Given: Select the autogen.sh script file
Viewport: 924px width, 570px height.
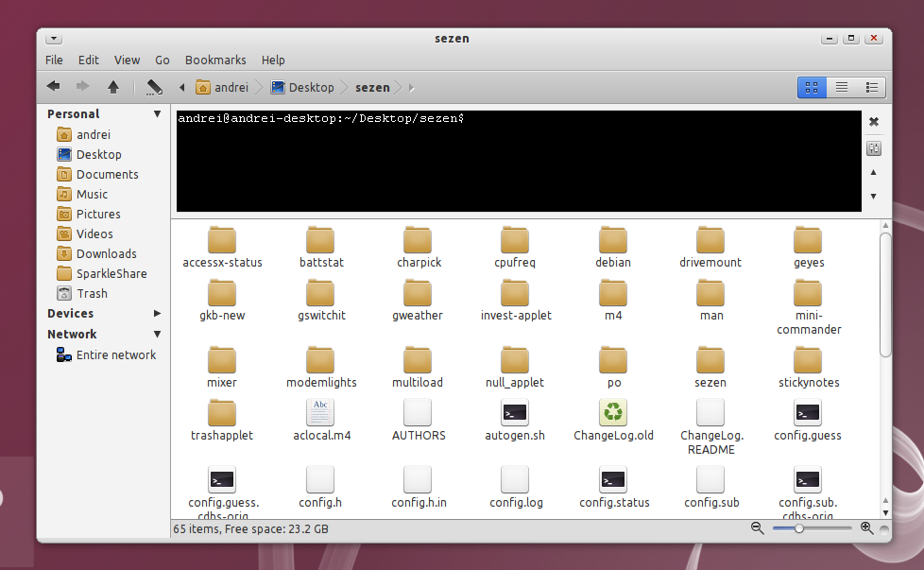Looking at the screenshot, I should click(x=515, y=421).
